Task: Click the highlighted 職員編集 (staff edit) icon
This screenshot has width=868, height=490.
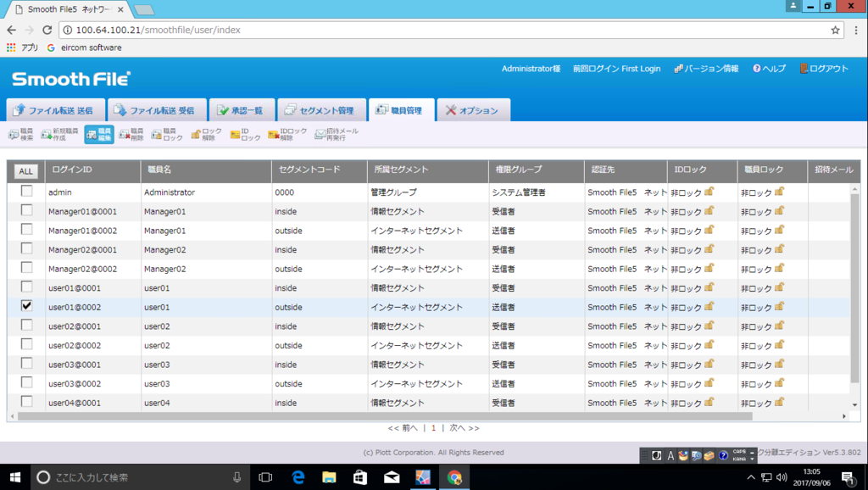Action: (x=99, y=135)
